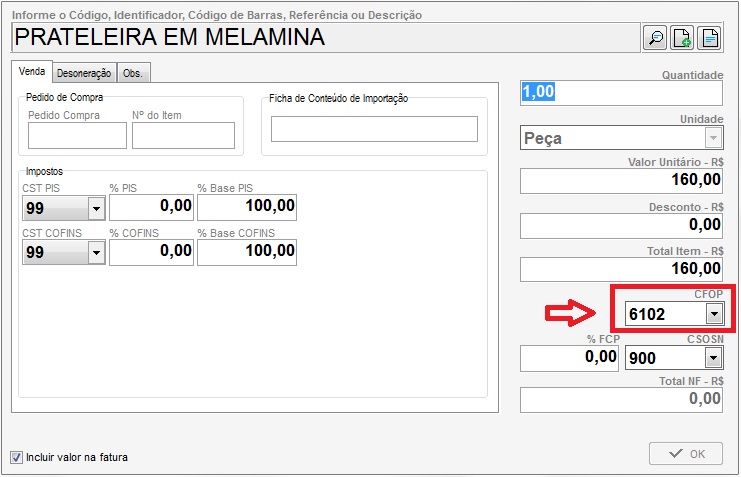741x477 pixels.
Task: Open the Unidade Peça dropdown
Action: (712, 138)
